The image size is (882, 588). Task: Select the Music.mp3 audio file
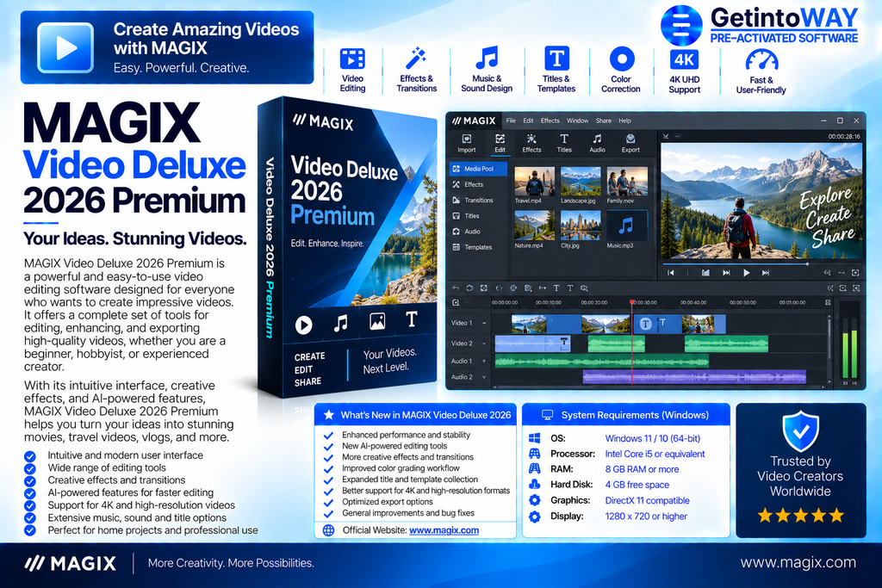(x=627, y=226)
